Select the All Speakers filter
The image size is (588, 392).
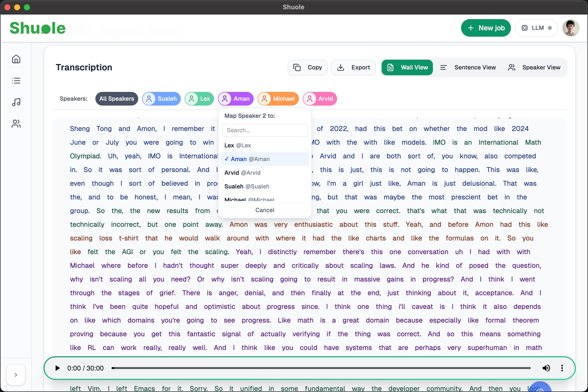tap(117, 99)
